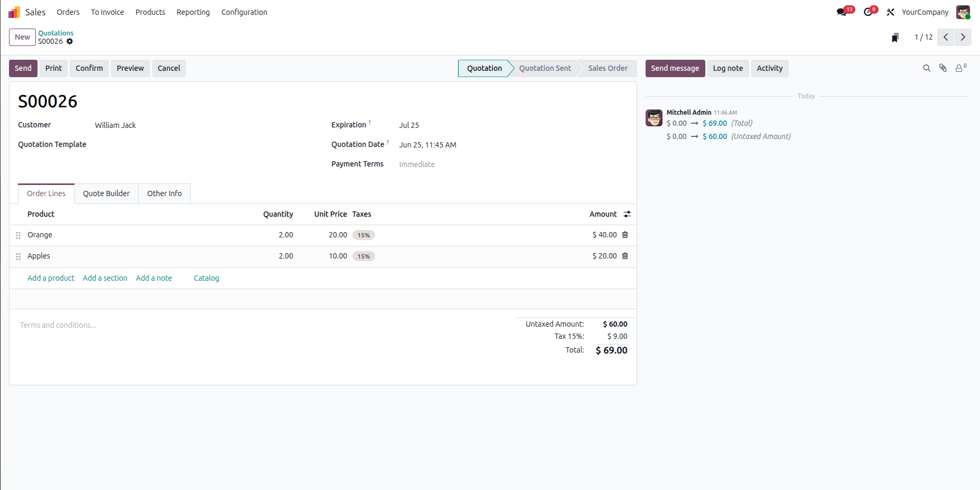Open the activities clock icon
980x490 pixels.
tap(868, 12)
